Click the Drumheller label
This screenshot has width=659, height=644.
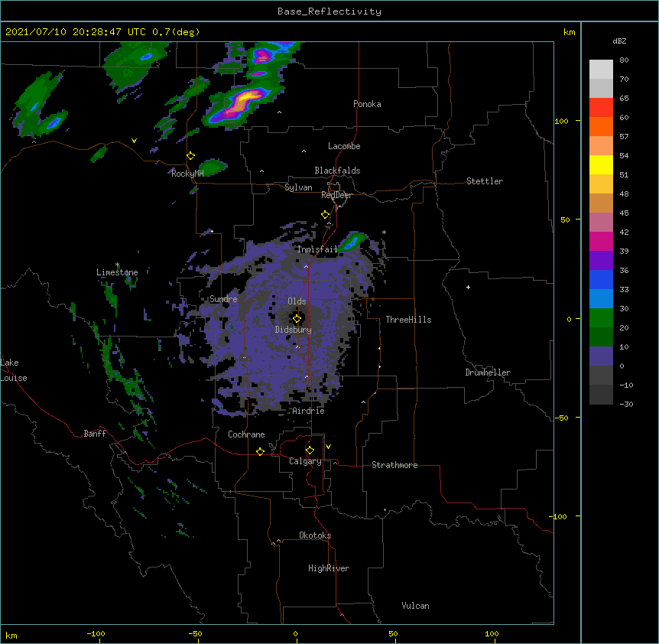click(488, 372)
